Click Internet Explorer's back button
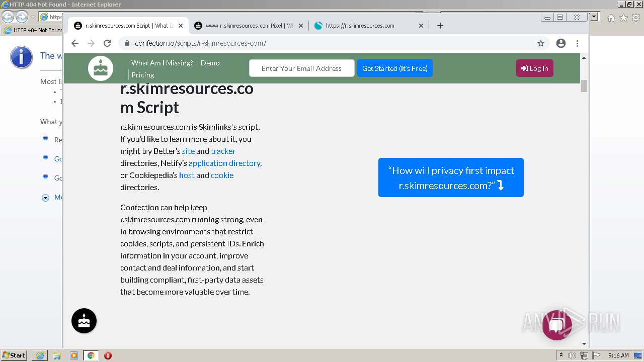644x362 pixels. 8,17
